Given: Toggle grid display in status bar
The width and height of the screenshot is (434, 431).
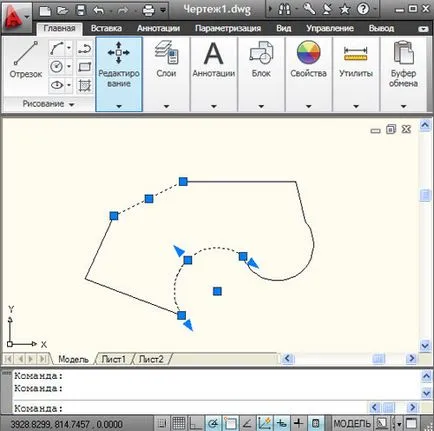Looking at the screenshot, I should pyautogui.click(x=179, y=423).
